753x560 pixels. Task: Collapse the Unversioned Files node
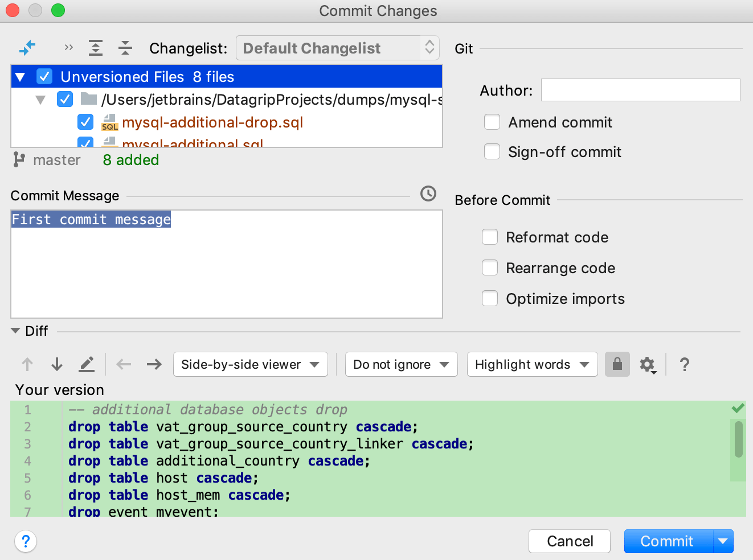(x=21, y=77)
